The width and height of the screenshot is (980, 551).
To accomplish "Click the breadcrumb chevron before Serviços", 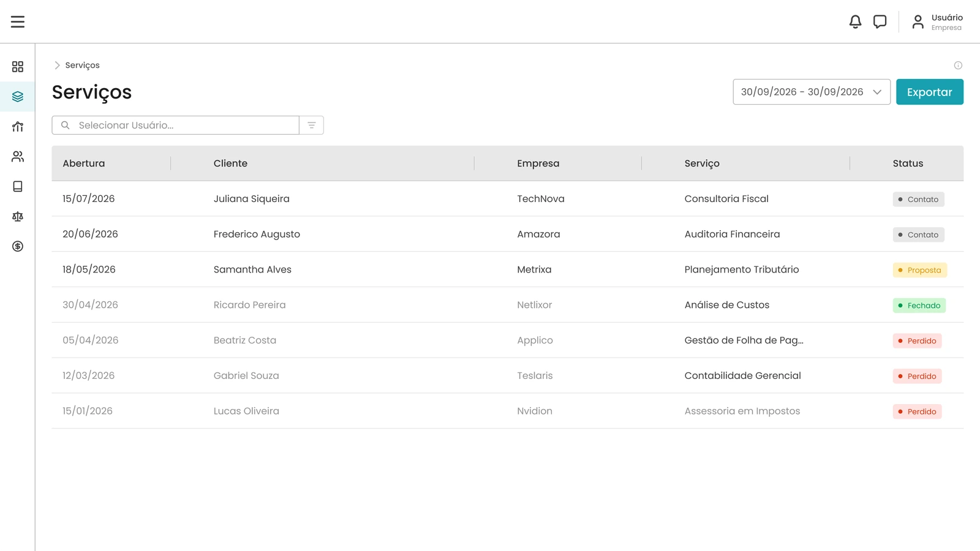I will coord(57,65).
